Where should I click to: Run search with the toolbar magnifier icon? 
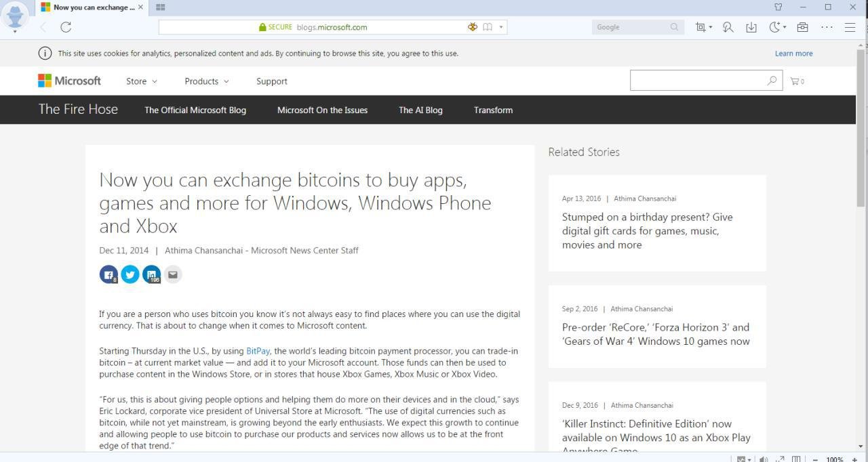point(674,27)
